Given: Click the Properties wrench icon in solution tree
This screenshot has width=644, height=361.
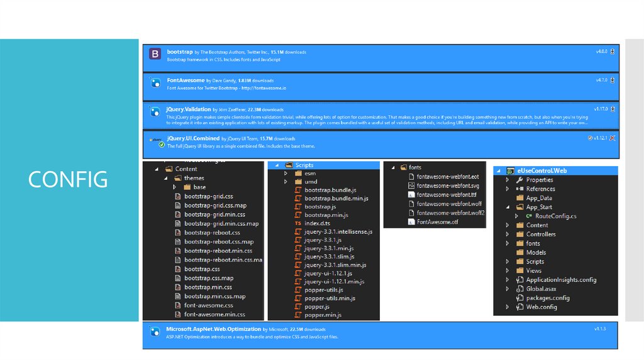Looking at the screenshot, I should 519,180.
